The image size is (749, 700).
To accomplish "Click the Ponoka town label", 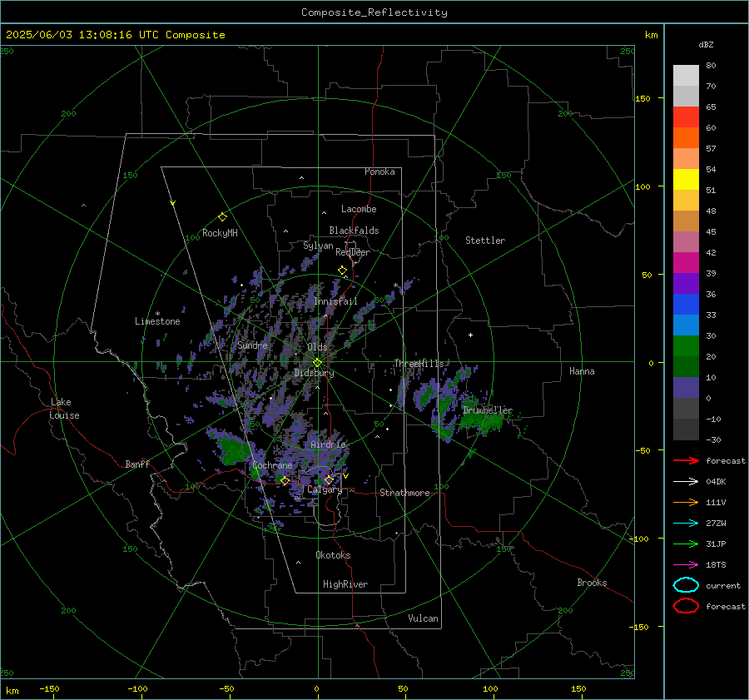I will coord(379,171).
